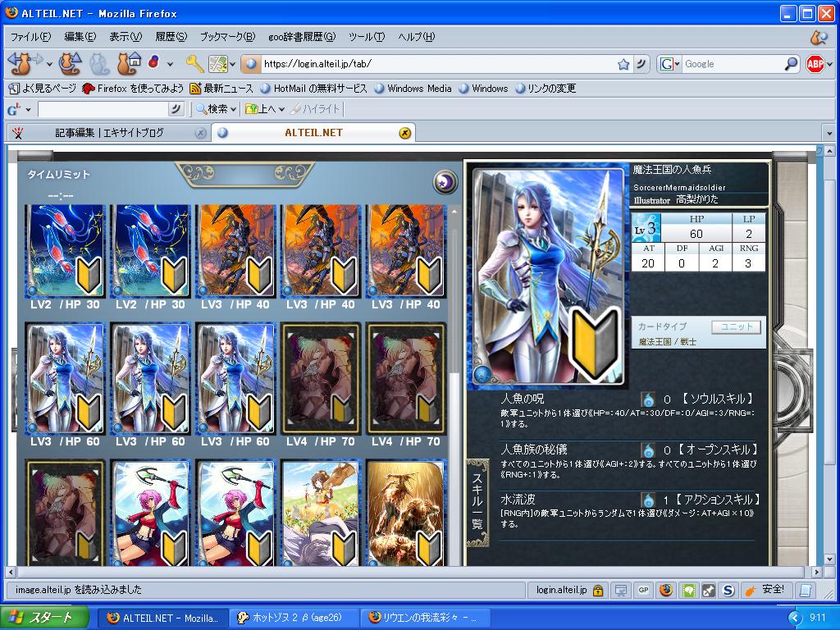Screen dimensions: 840x630
Task: Click the horizontal scrollbar right arrow
Action: click(816, 572)
